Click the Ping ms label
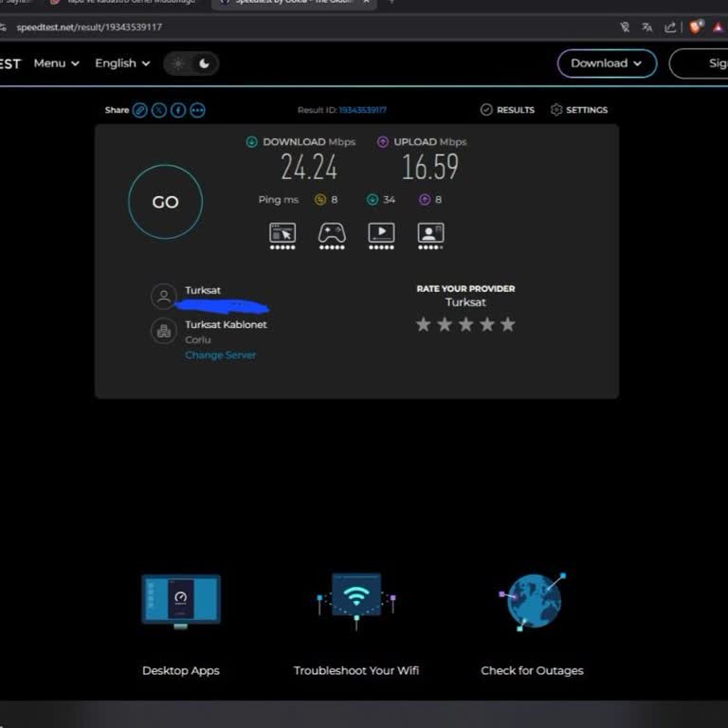Screen dimensions: 728x728 pyautogui.click(x=278, y=200)
